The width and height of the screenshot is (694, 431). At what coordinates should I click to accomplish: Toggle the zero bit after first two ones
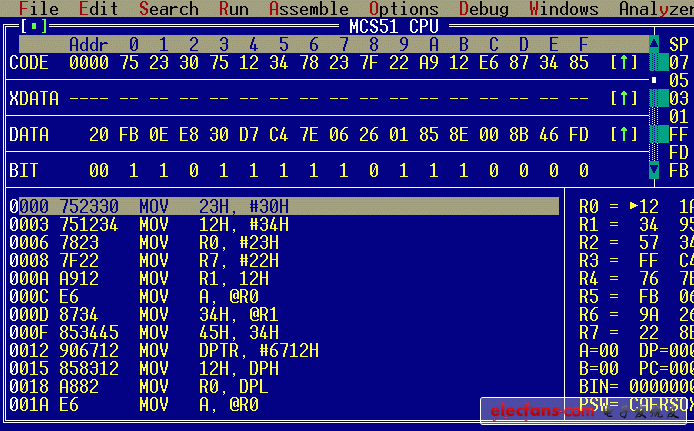point(193,171)
